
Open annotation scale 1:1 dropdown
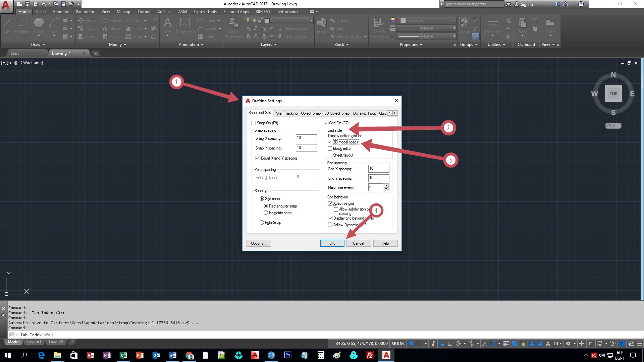coord(558,344)
